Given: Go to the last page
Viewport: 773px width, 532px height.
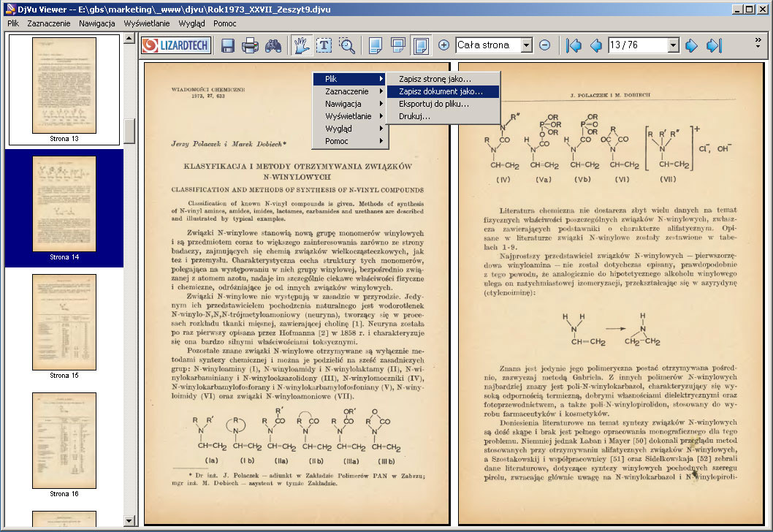Looking at the screenshot, I should pyautogui.click(x=715, y=46).
